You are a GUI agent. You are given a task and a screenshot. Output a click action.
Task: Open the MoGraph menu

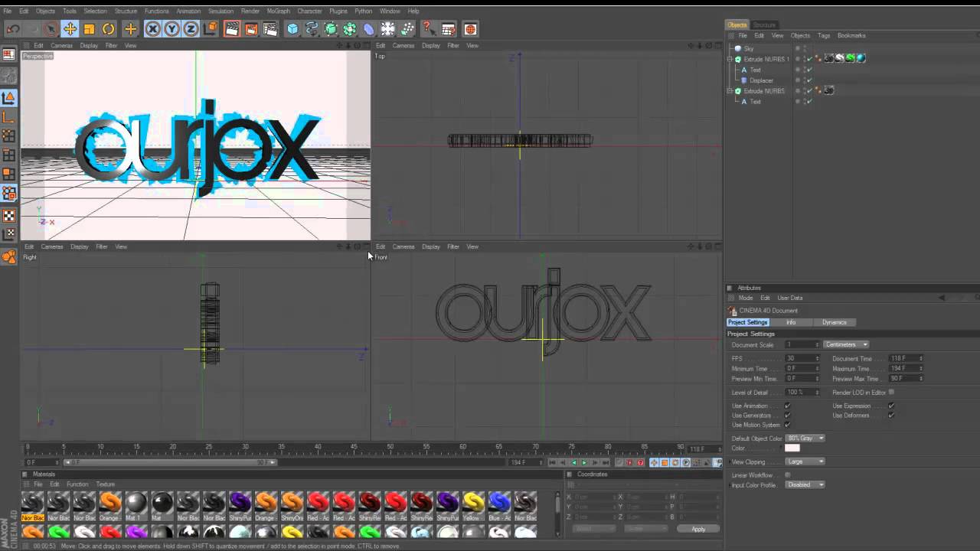point(278,11)
